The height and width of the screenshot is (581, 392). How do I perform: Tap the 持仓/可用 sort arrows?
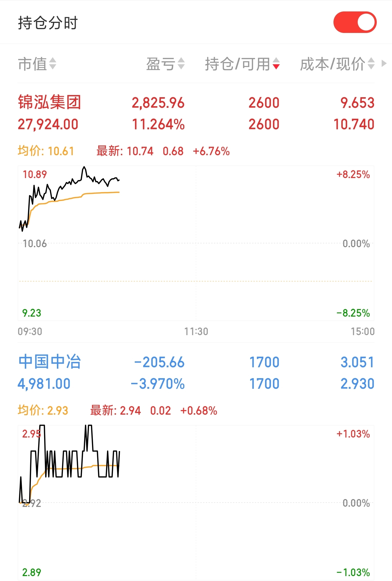point(276,64)
